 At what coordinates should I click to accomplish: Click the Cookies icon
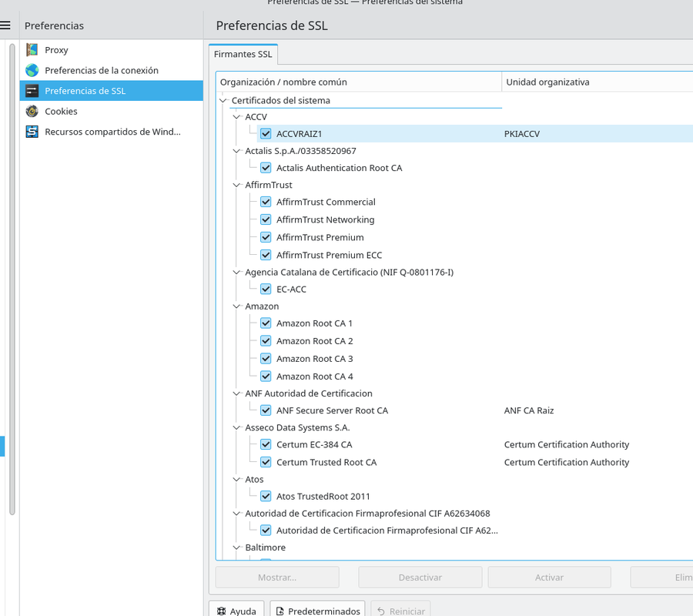(32, 111)
